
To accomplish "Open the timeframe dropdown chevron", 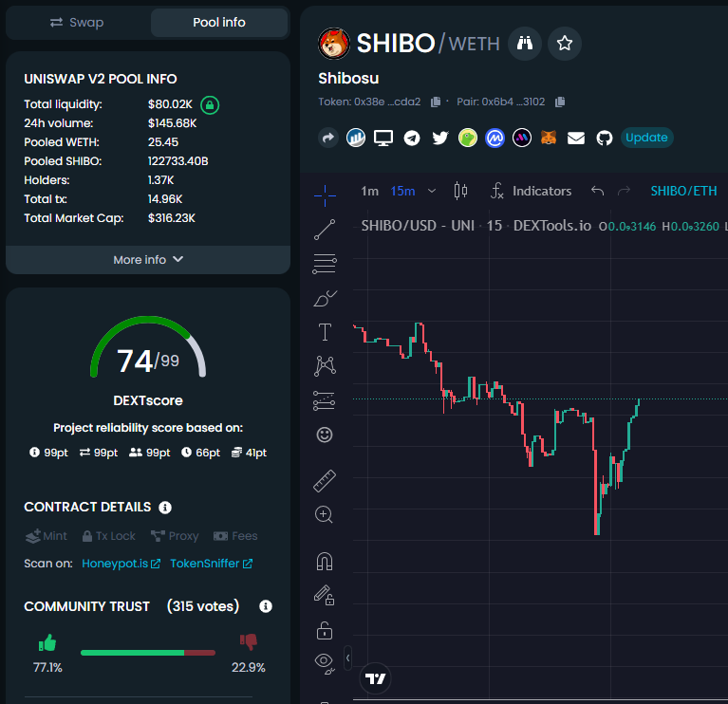I will pos(432,191).
